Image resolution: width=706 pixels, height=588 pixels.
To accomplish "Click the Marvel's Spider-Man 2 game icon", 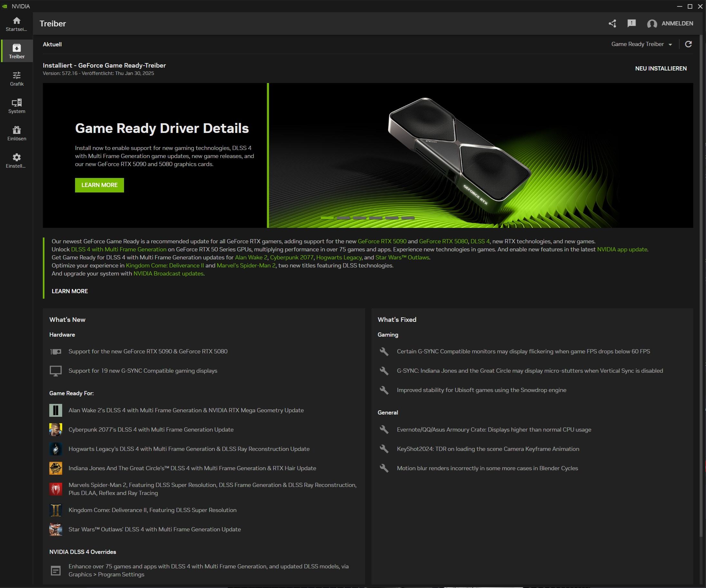I will point(55,489).
